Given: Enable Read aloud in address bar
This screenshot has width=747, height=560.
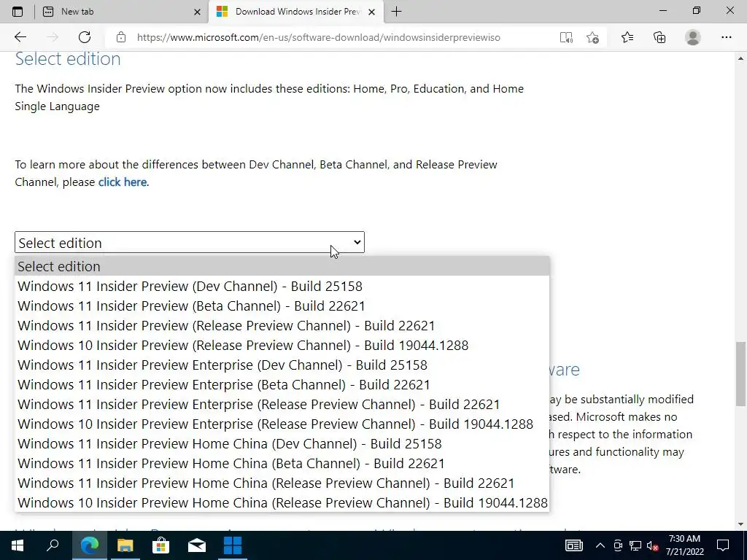Looking at the screenshot, I should [566, 37].
